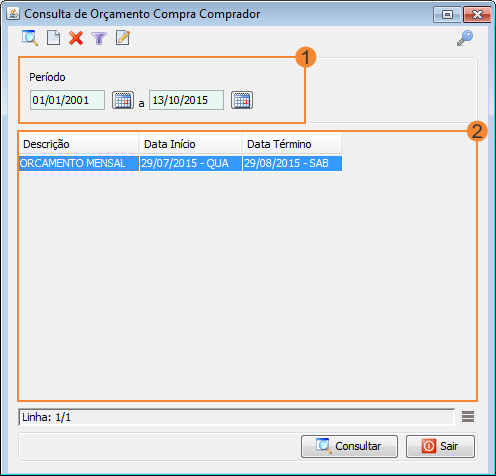The width and height of the screenshot is (496, 476).
Task: Click the edit pencil note icon
Action: pyautogui.click(x=123, y=38)
